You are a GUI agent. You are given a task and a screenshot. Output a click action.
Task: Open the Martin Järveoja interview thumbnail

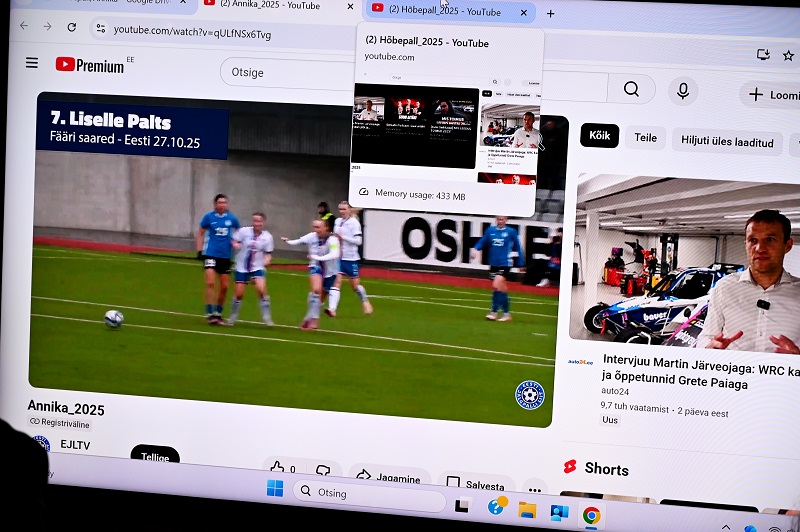tap(687, 259)
